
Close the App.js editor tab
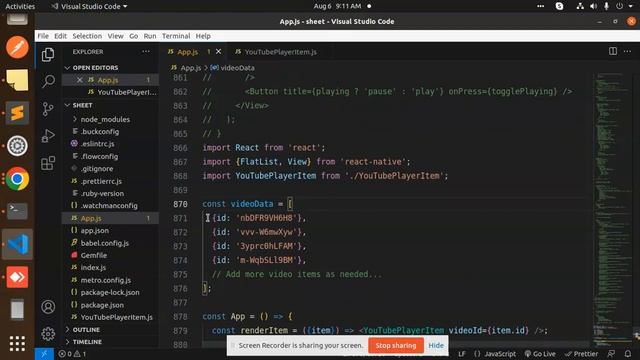218,52
